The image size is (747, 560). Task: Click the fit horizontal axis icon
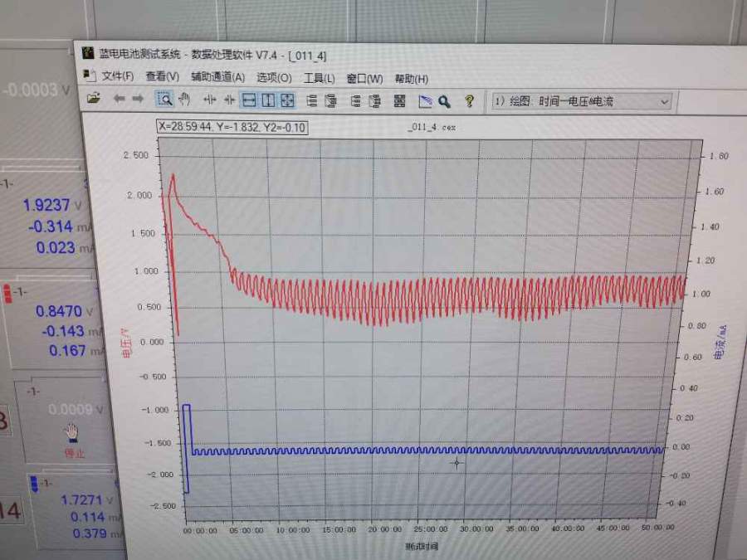pyautogui.click(x=248, y=100)
